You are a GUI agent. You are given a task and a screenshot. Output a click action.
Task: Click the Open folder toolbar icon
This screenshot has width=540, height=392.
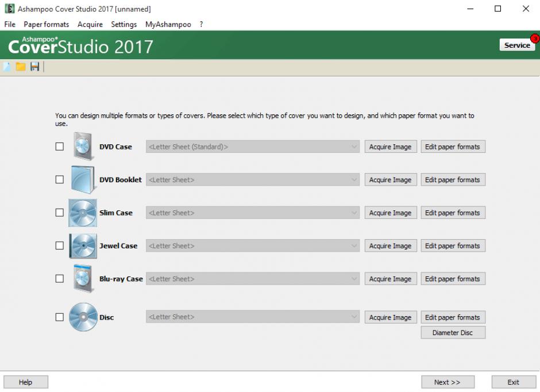click(21, 67)
